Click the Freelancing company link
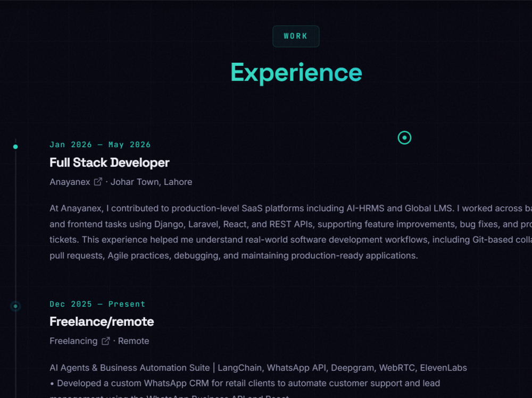The width and height of the screenshot is (532, 398). (x=73, y=341)
